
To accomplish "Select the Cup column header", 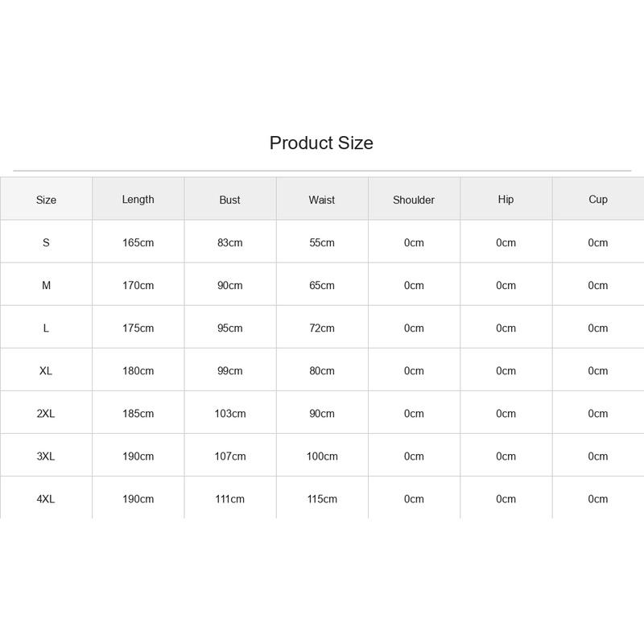I will coord(597,199).
